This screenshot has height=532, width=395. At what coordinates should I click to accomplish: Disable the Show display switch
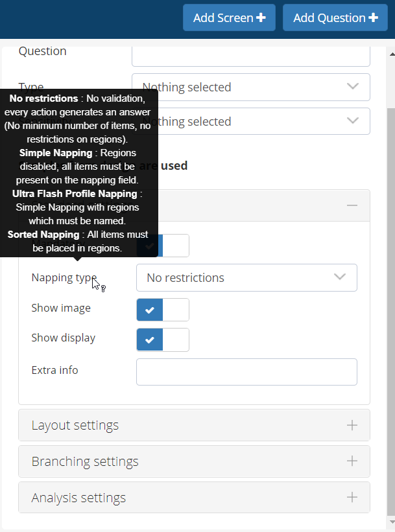pos(162,340)
